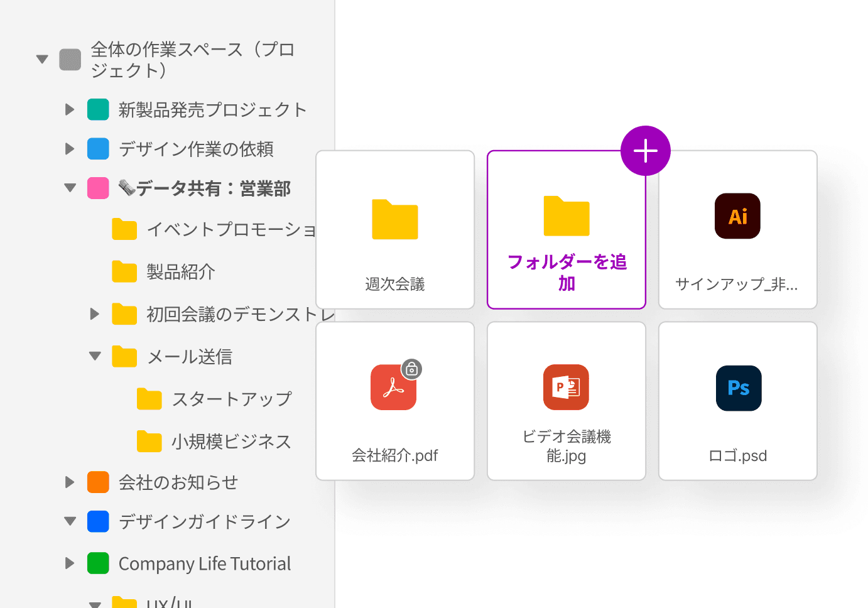Open the ビデオ会議機能.jpg file card
The image size is (868, 608).
click(567, 401)
